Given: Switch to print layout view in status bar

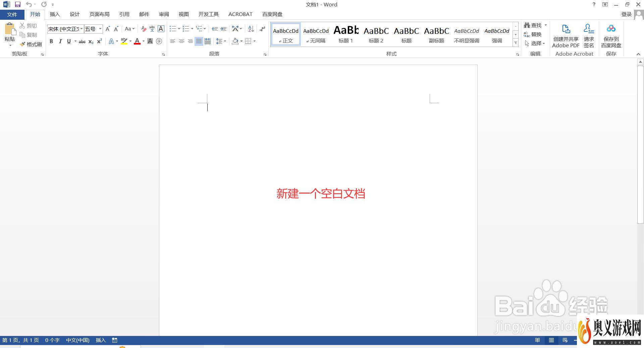Looking at the screenshot, I should point(551,340).
